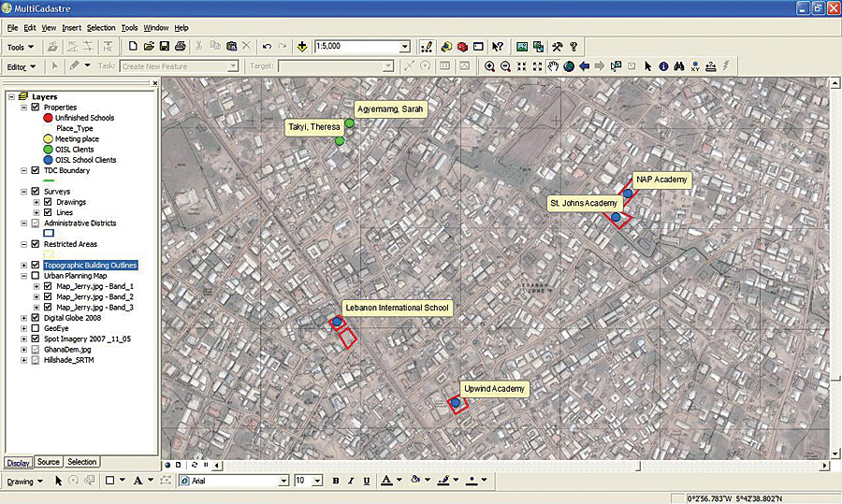
Task: Switch to the Selection tab in table of contents
Action: click(81, 462)
